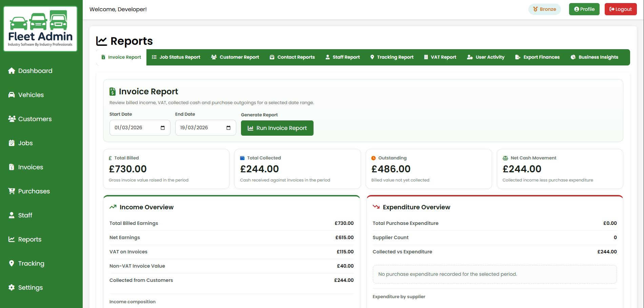Open the Tracking Report tab

click(392, 57)
